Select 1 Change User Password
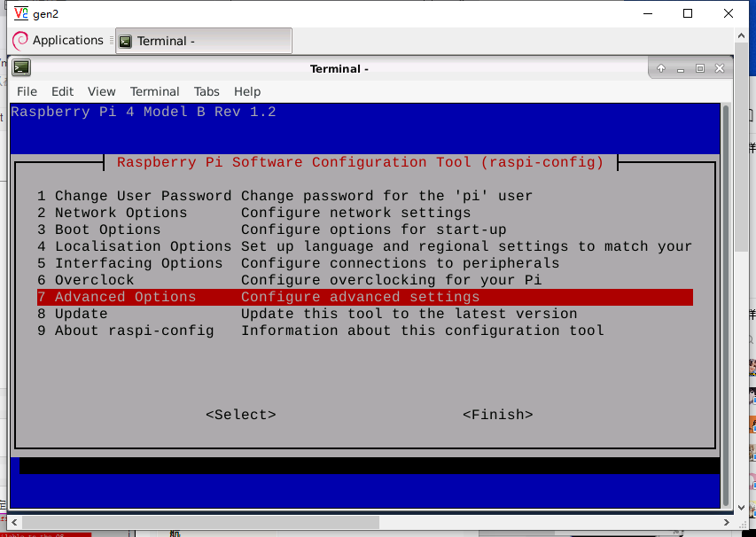The image size is (756, 537). 365,196
